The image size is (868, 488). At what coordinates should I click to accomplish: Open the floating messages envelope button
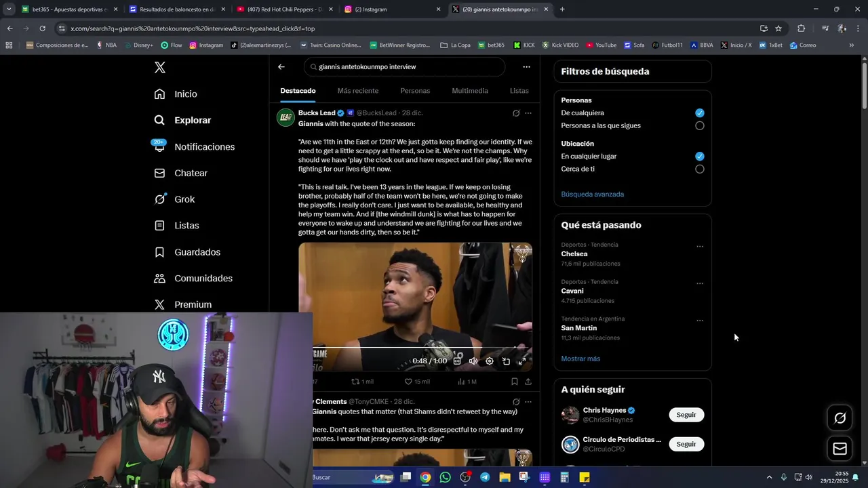pyautogui.click(x=840, y=449)
